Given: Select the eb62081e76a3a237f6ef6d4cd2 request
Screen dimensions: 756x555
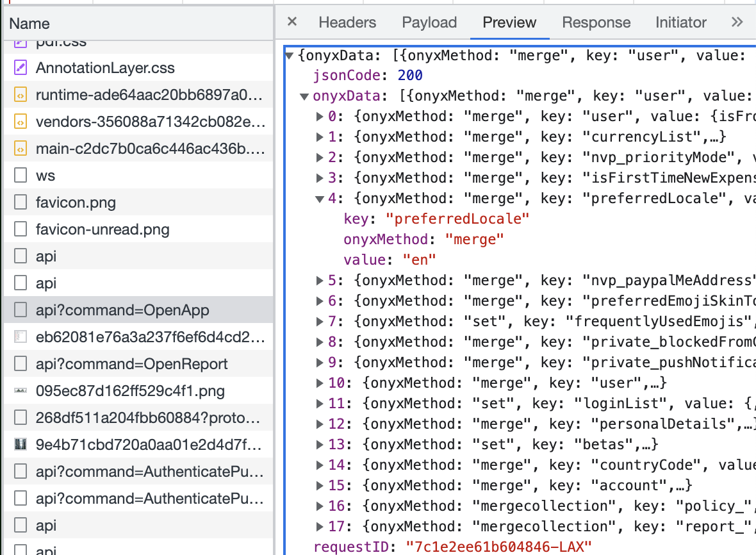Looking at the screenshot, I should pos(138,336).
